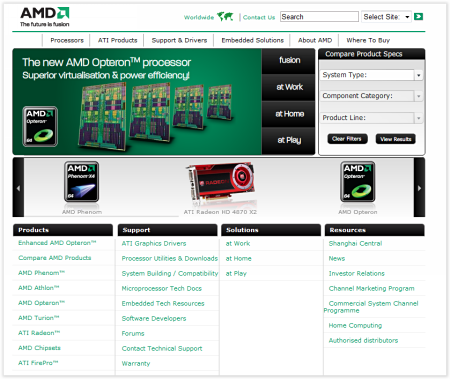450x379 pixels.
Task: Open the Embedded Solutions menu
Action: (253, 40)
